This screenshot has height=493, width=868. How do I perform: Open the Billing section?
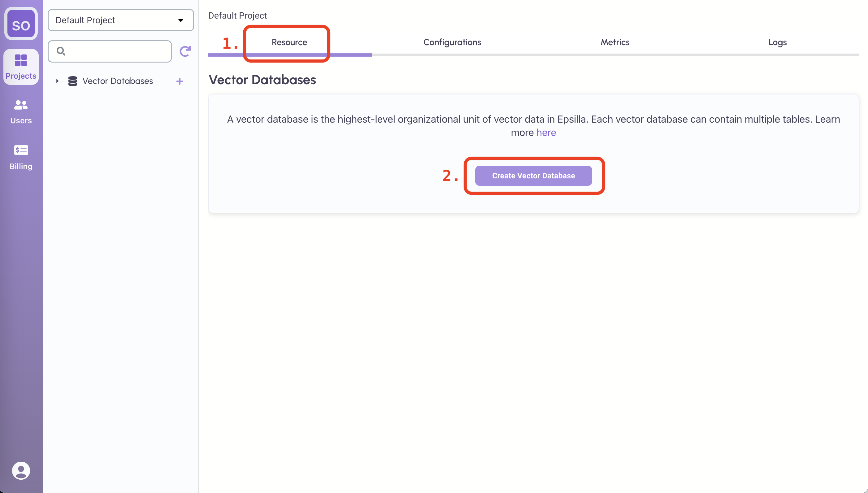(21, 157)
